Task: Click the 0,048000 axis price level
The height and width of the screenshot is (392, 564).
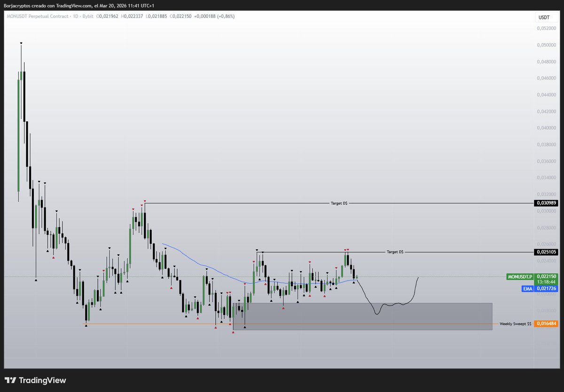Action: 546,62
